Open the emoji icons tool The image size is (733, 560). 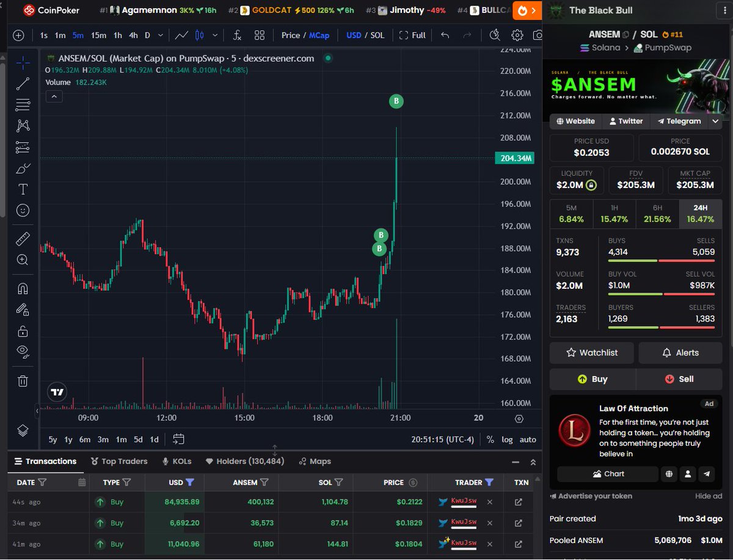click(x=23, y=210)
